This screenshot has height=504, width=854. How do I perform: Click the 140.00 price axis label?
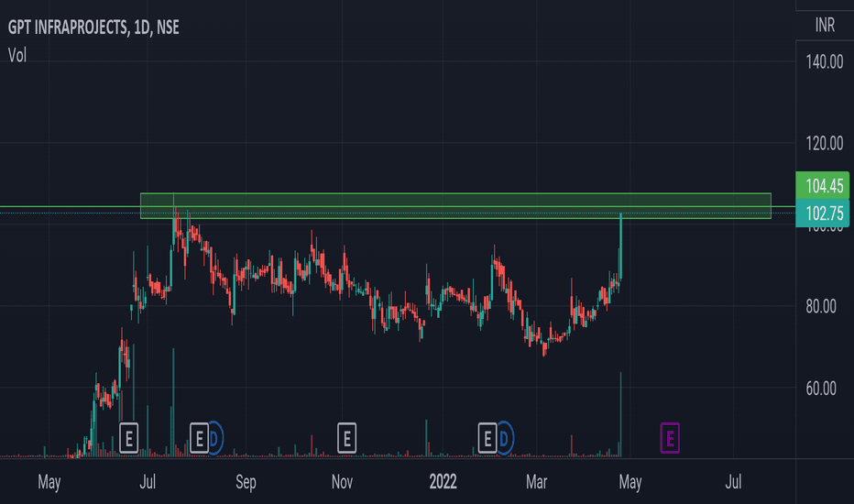pyautogui.click(x=825, y=61)
